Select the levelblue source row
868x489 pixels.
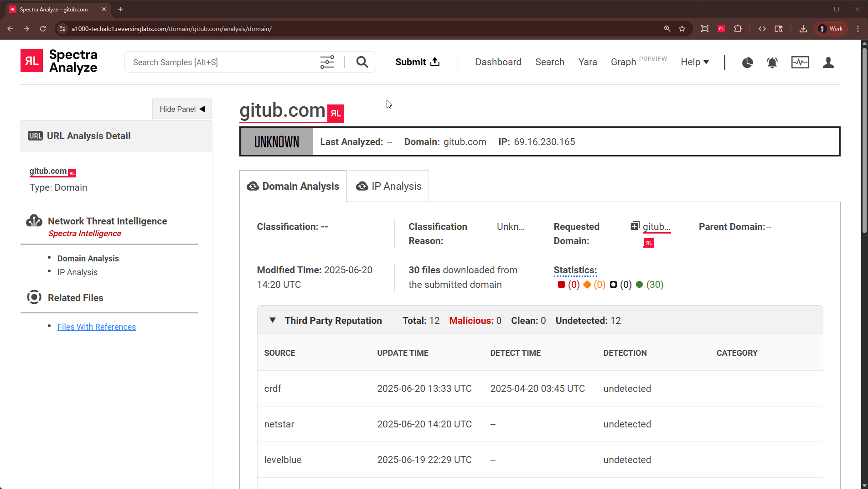click(540, 460)
